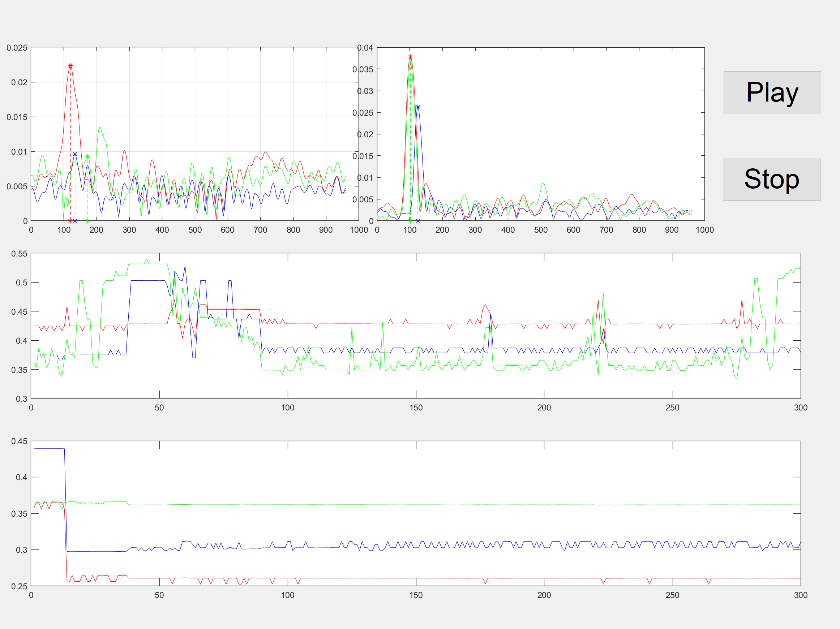Click blue x-axis star in top-right plot
This screenshot has width=840, height=629.
click(x=418, y=221)
